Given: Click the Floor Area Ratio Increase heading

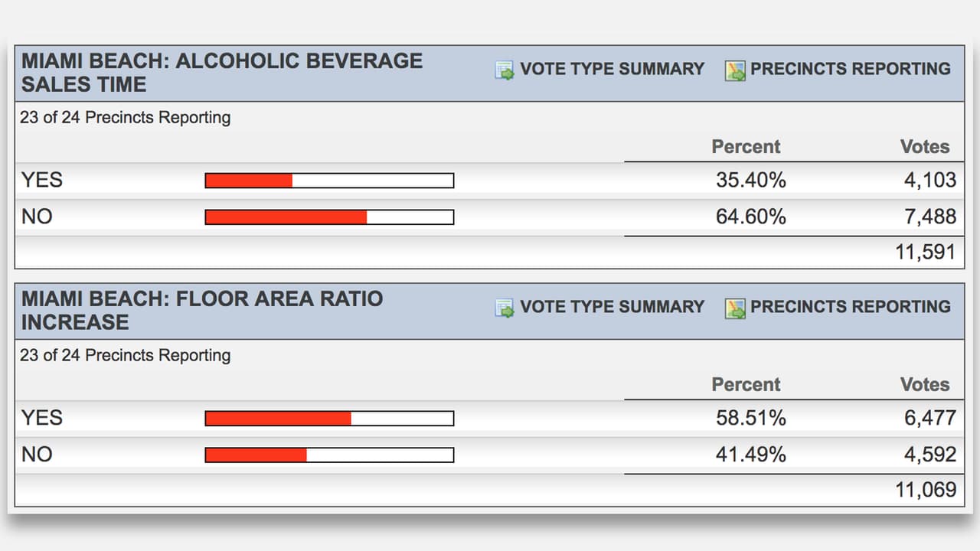Looking at the screenshot, I should (202, 310).
